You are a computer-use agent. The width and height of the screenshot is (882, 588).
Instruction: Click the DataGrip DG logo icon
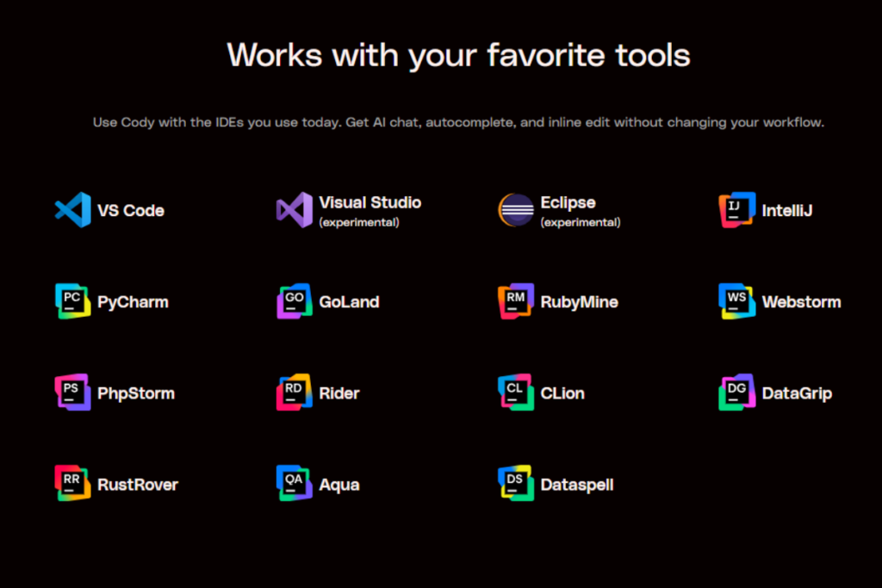tap(737, 393)
